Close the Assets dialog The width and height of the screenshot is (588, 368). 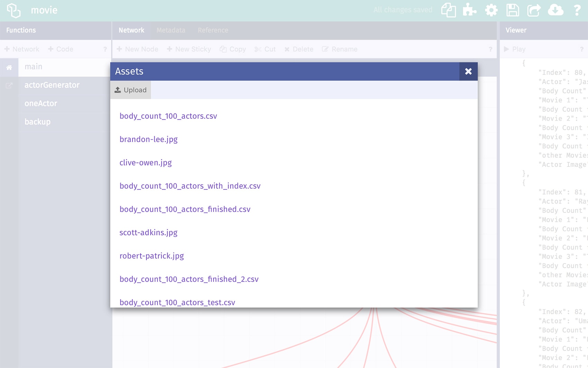point(468,71)
